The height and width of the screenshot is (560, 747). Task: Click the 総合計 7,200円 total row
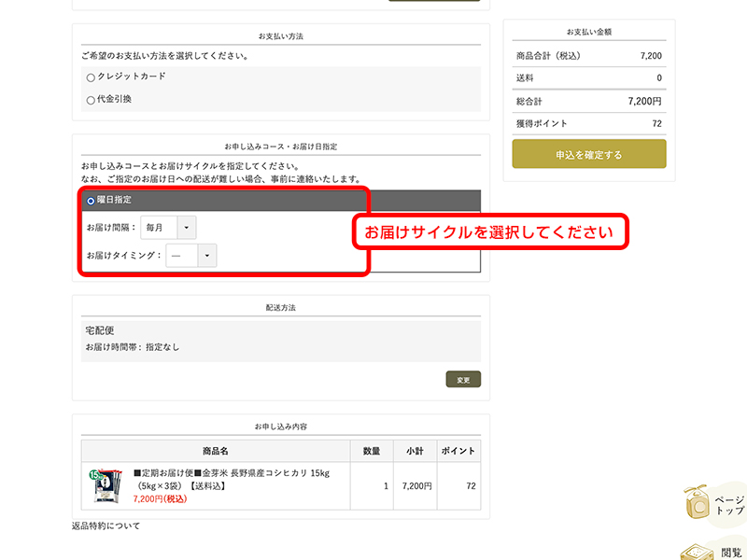[x=588, y=101]
